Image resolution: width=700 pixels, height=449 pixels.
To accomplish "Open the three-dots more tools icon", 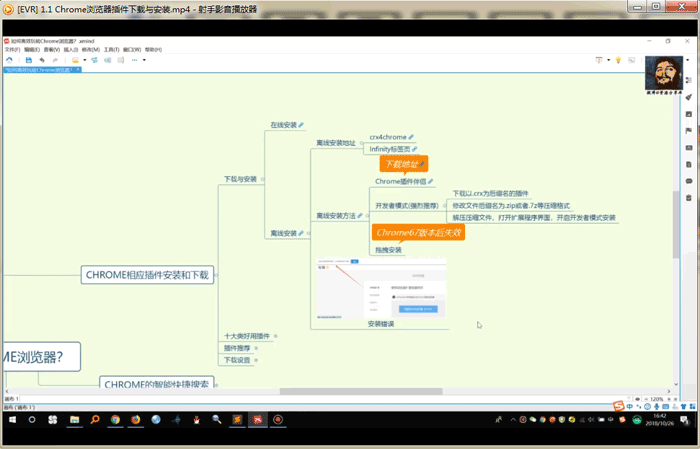I will click(x=134, y=60).
